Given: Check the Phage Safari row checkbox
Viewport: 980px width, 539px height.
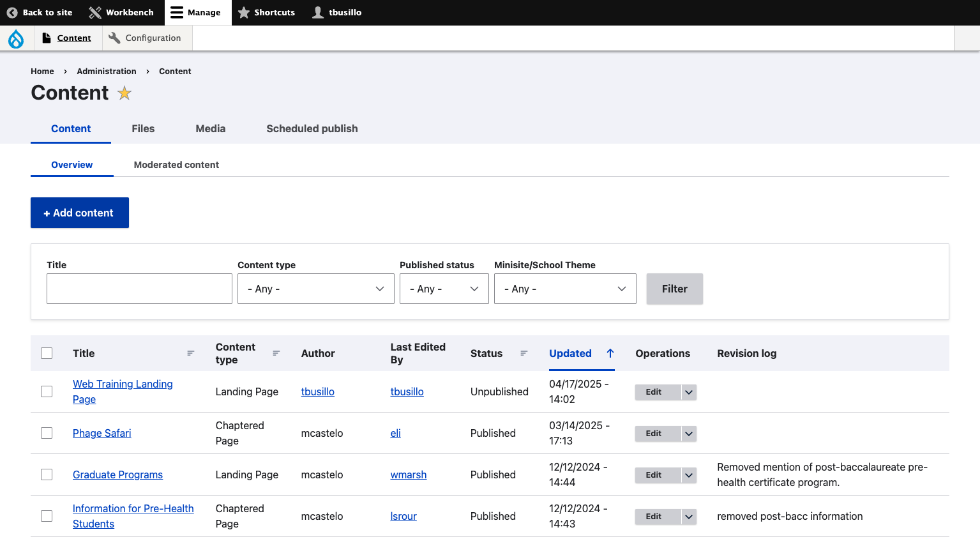Looking at the screenshot, I should point(47,433).
